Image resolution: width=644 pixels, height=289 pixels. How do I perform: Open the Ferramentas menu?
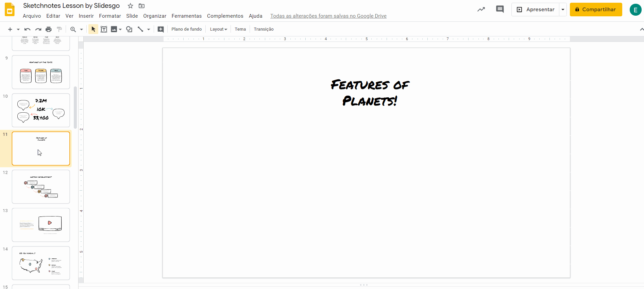pyautogui.click(x=187, y=16)
